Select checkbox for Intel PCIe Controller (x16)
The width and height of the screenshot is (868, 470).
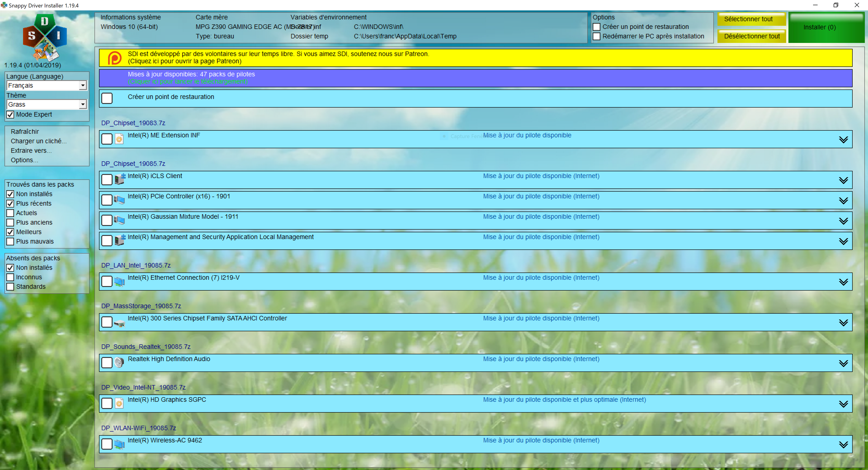point(107,200)
